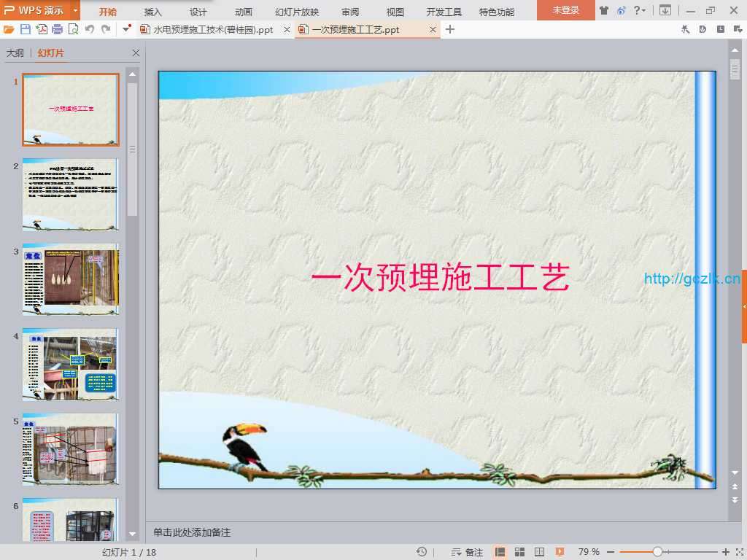Start slideshow from the status bar play icon

pos(560,552)
